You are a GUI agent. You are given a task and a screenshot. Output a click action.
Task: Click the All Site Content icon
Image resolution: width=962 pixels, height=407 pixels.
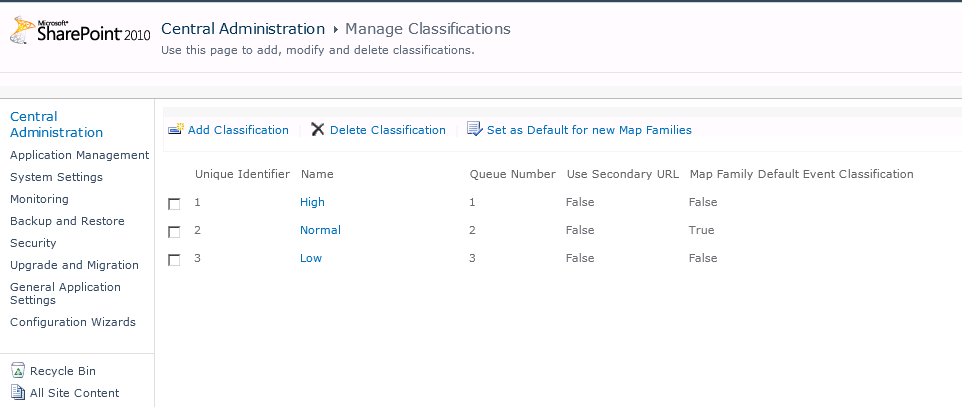pos(18,393)
